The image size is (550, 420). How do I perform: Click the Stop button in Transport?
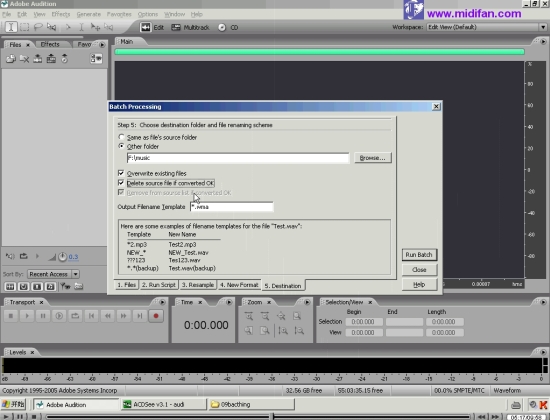pos(11,316)
